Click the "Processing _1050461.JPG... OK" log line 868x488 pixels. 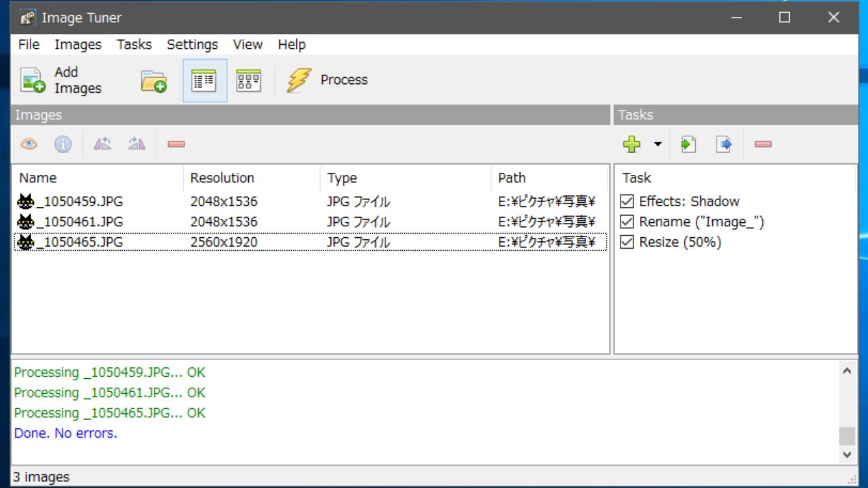tap(109, 392)
